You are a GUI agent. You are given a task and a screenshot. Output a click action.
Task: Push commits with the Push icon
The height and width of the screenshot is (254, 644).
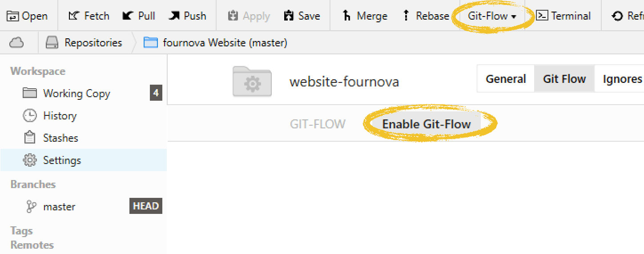(x=174, y=16)
